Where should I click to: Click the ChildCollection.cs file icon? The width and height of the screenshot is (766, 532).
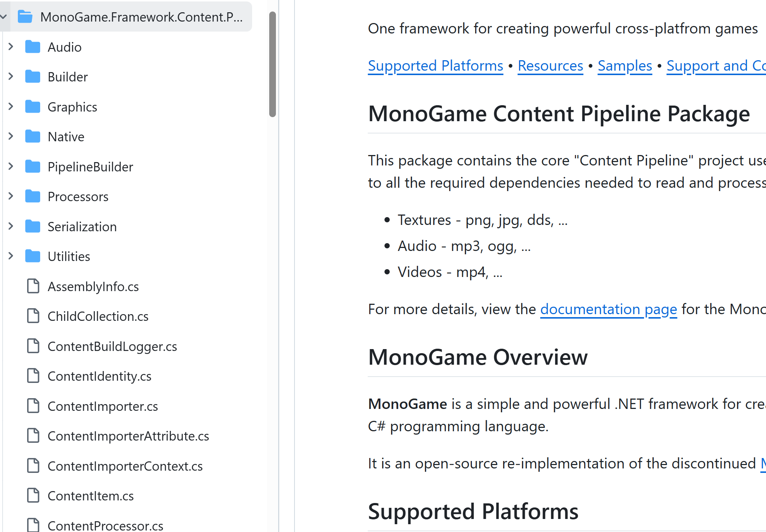coord(33,316)
